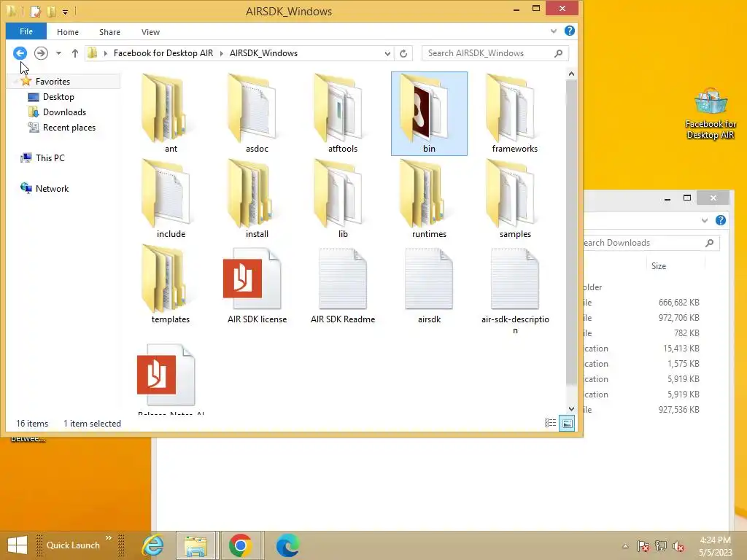Image resolution: width=747 pixels, height=560 pixels.
Task: Select the AIR SDK license PDF file
Action: 257,286
